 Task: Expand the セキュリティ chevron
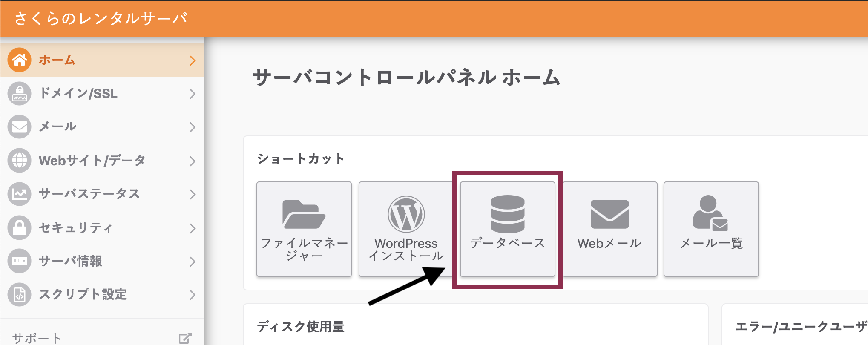coord(193,228)
